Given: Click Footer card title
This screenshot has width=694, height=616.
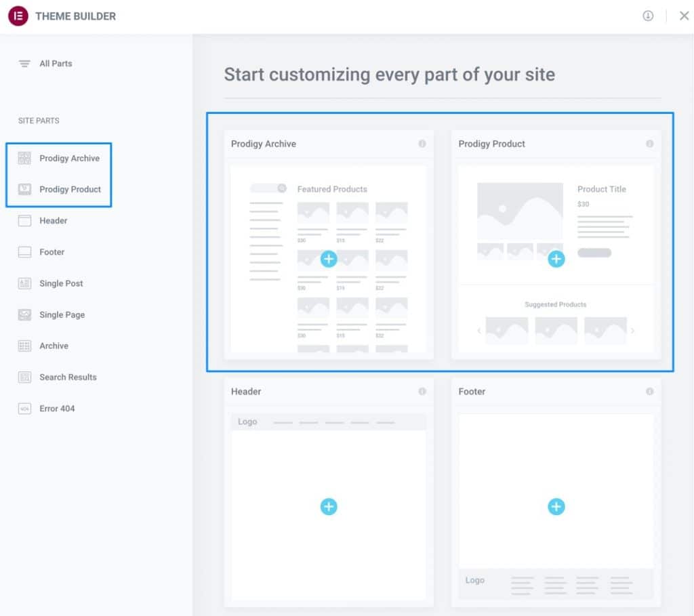Looking at the screenshot, I should pos(472,392).
